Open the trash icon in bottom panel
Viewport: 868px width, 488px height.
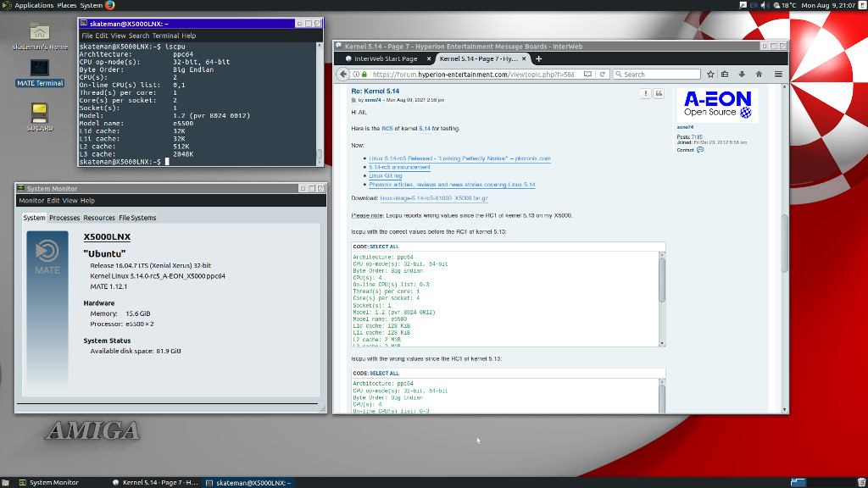coord(861,482)
